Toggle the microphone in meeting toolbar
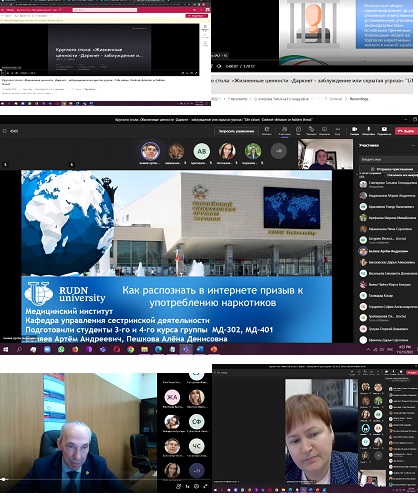This screenshot has height=498, width=418. pos(369,130)
